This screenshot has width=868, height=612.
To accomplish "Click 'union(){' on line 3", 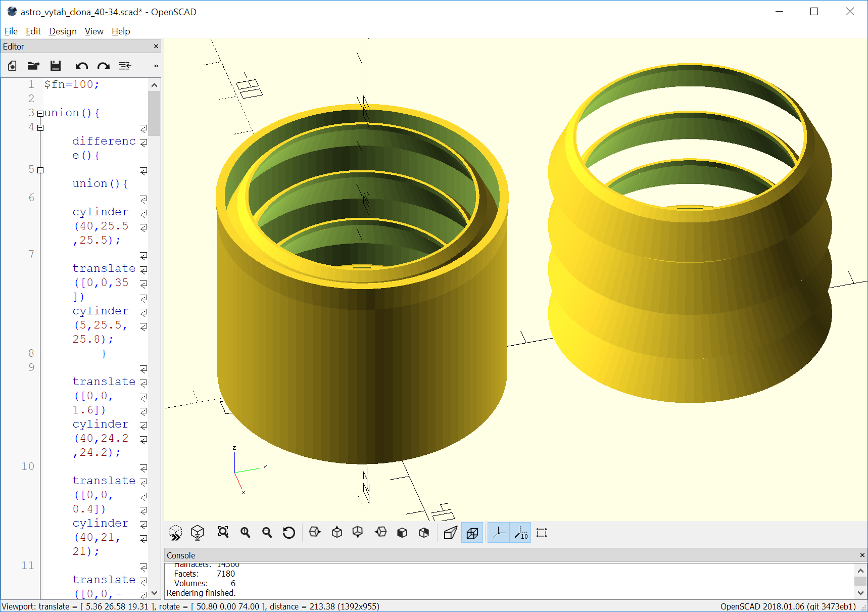I will [72, 113].
